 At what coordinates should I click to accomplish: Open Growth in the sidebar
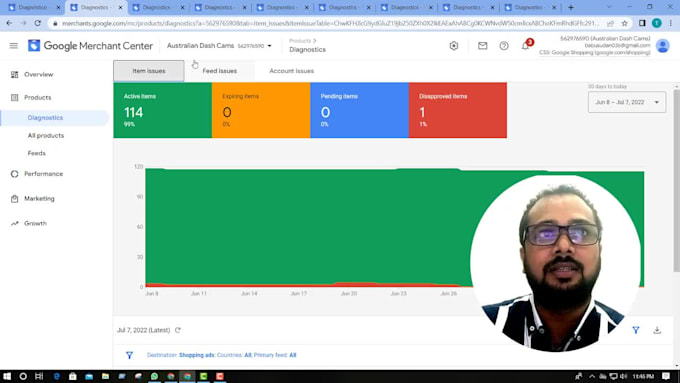point(35,223)
